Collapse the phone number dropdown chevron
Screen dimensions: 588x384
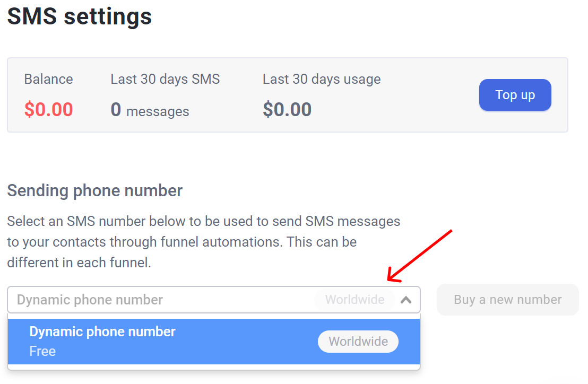coord(406,300)
